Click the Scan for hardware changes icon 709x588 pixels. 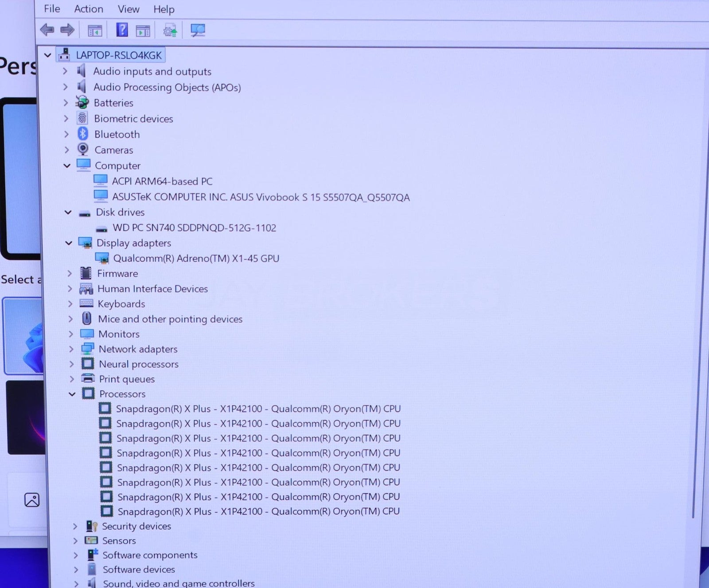pos(198,30)
